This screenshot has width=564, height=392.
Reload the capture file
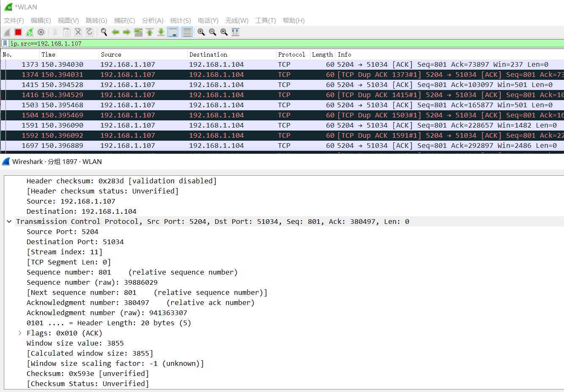(x=90, y=32)
